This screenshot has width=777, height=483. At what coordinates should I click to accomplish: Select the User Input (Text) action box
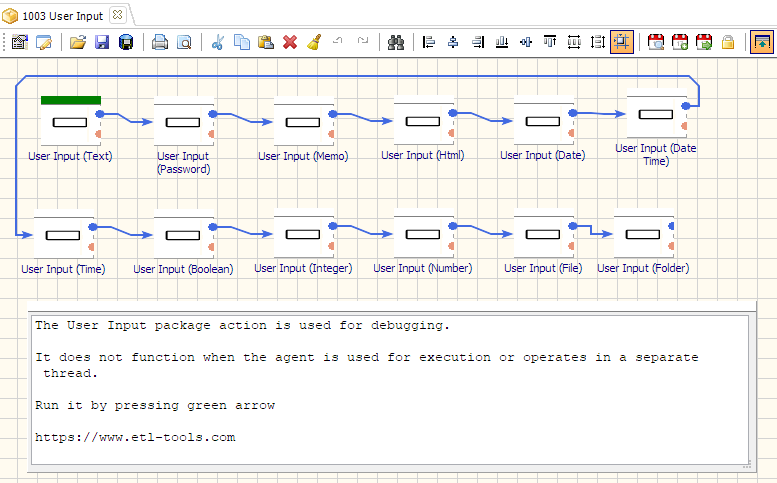tap(70, 123)
